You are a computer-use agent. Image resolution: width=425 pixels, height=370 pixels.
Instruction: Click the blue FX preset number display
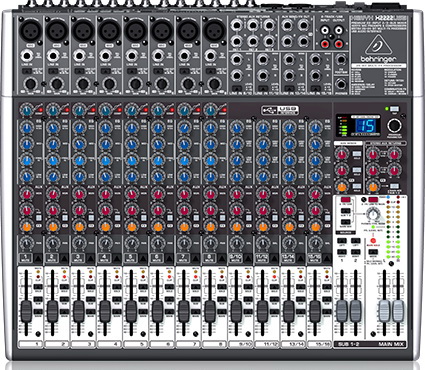point(365,125)
